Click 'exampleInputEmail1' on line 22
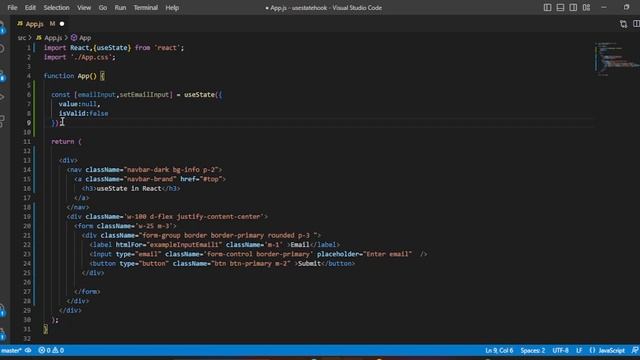Viewport: 640px width, 360px height. tap(184, 245)
